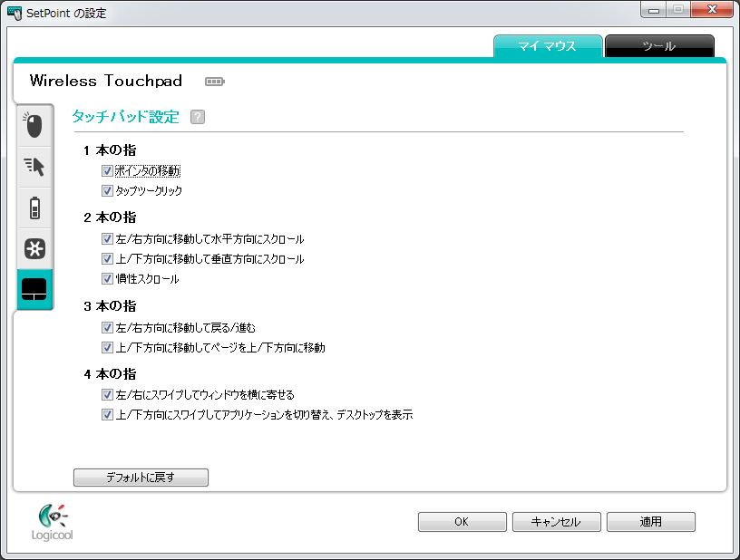This screenshot has height=560, width=740.
Task: Click the battery indicator beside Wireless Touchpad
Action: (214, 82)
